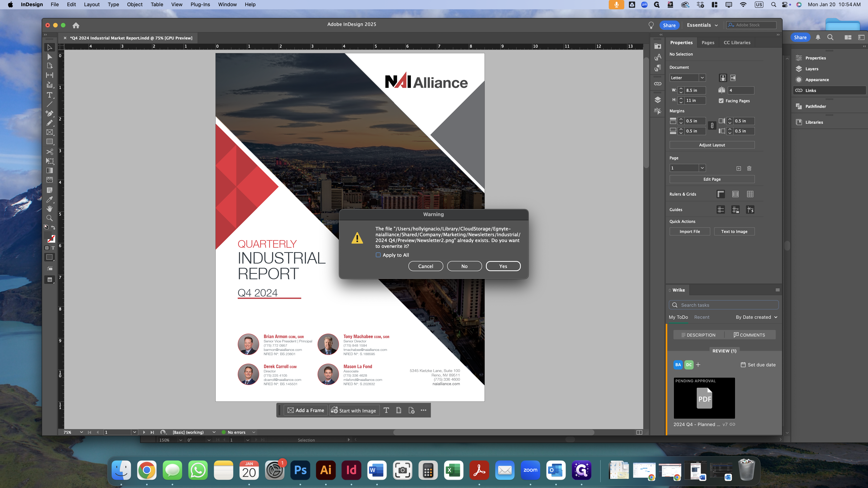Expand the Essentials workspace switcher
Viewport: 868px width, 488px height.
(x=702, y=25)
